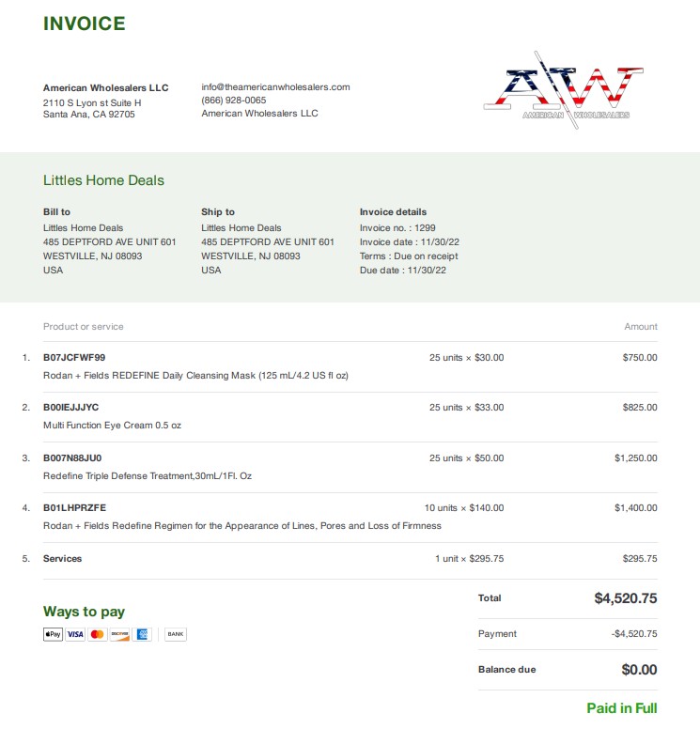Click the Total value $4,520.75
This screenshot has width=700, height=729.
(x=626, y=597)
